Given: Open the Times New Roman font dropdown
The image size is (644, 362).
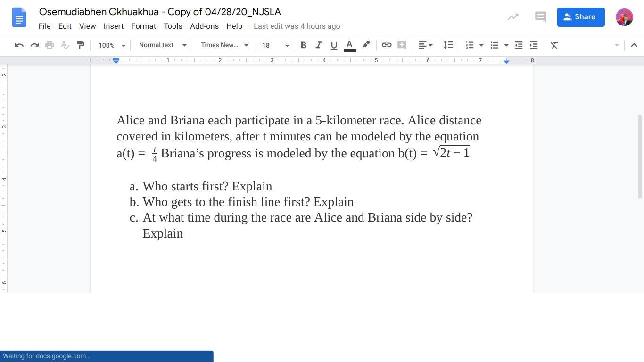Looking at the screenshot, I should (x=224, y=45).
